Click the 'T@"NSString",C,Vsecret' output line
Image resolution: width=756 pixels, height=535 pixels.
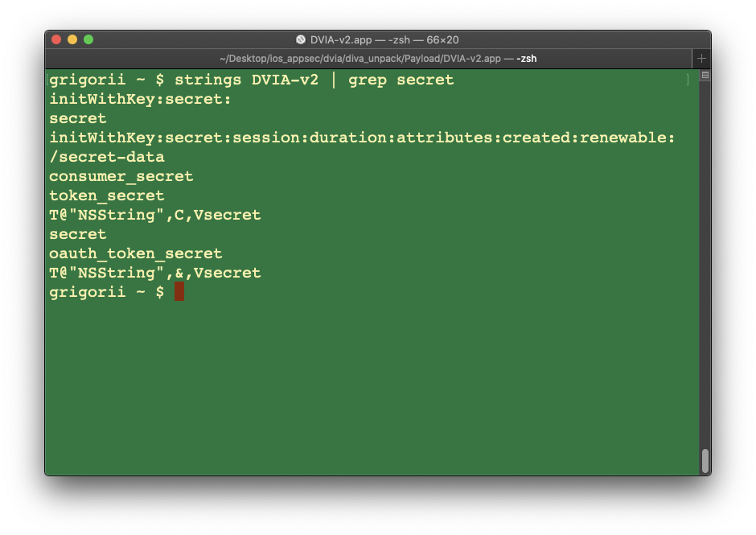[155, 215]
